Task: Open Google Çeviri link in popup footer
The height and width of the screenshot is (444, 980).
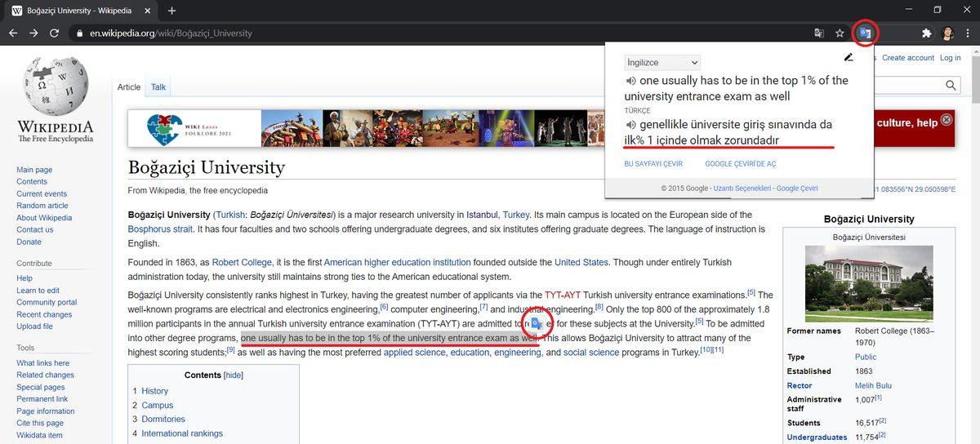Action: click(x=797, y=189)
